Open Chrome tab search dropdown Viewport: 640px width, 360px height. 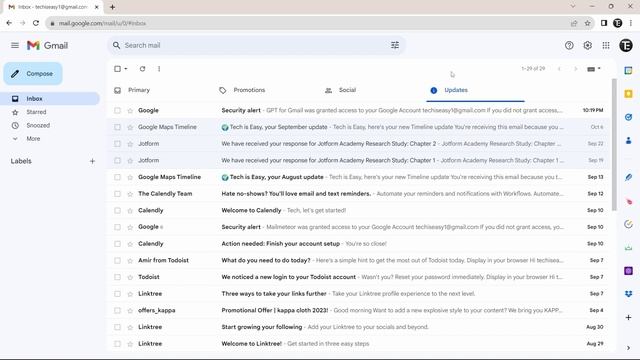tap(573, 6)
